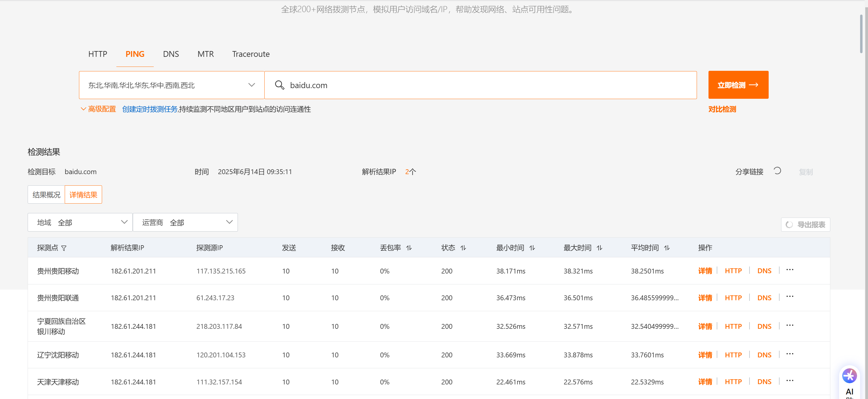Click the share link refresh spinner icon
The height and width of the screenshot is (399, 868).
click(x=777, y=171)
